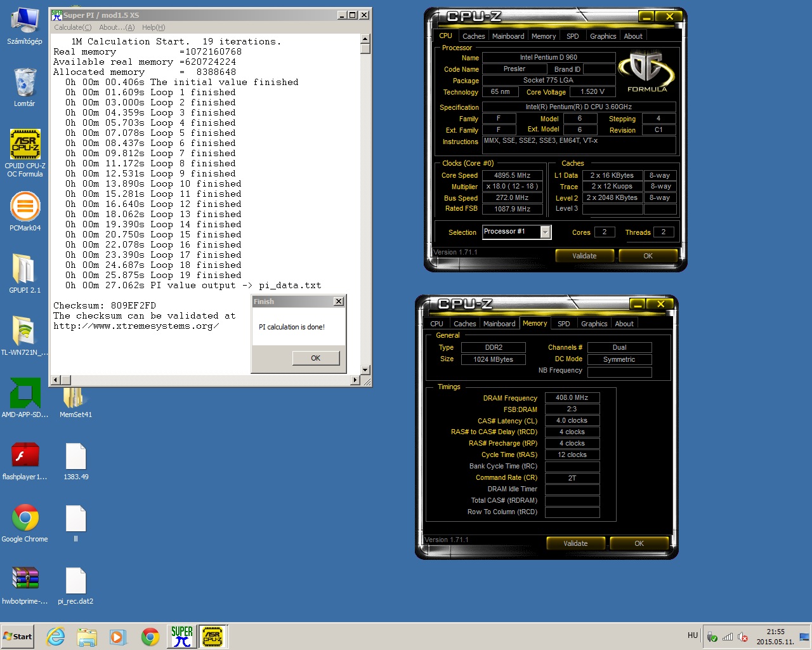Minimize the upper CPU-Z window
This screenshot has height=650, width=812.
point(646,17)
